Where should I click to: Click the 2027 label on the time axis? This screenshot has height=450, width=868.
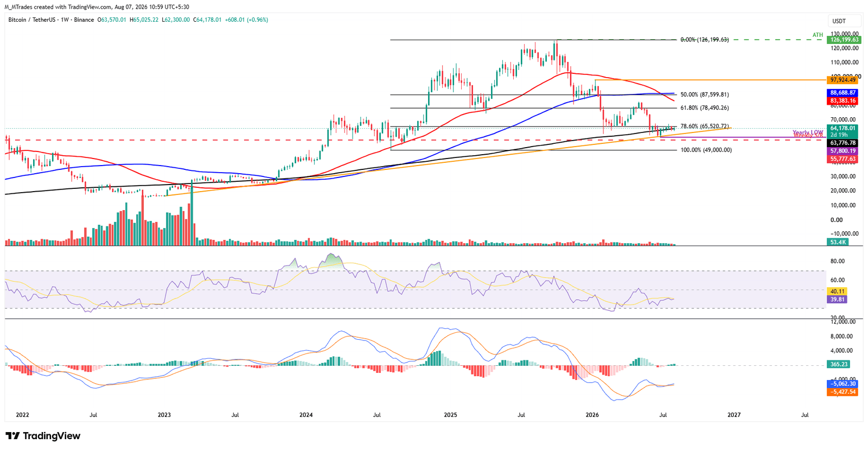tap(734, 415)
